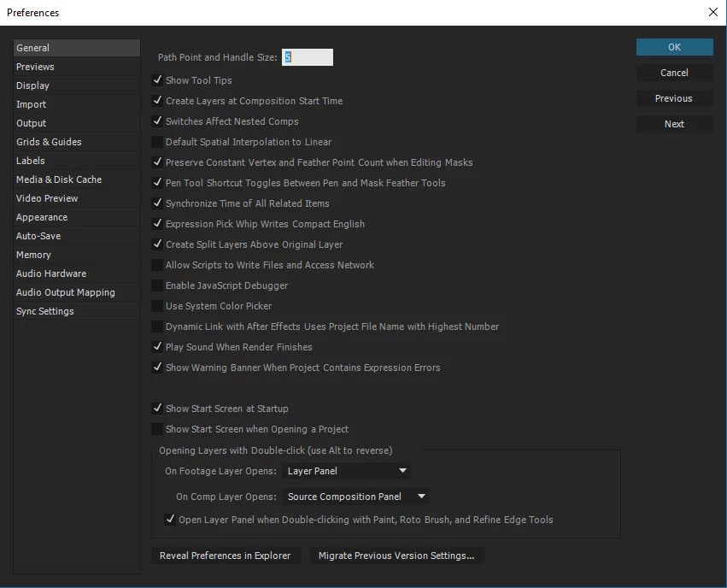Image resolution: width=727 pixels, height=588 pixels.
Task: Select Audio Output Mapping category
Action: click(77, 292)
